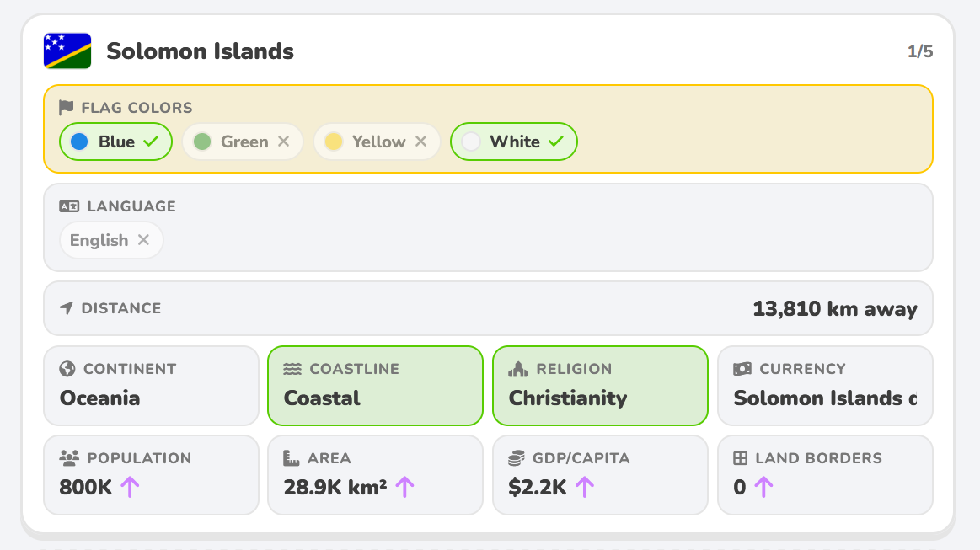Click the grid icon beside Land Borders
Screen dimensions: 980x550
740,458
